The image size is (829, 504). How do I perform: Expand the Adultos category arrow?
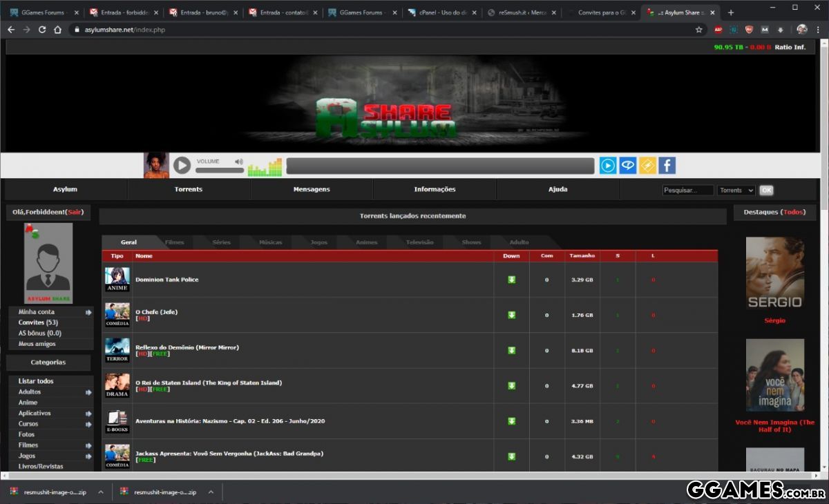(88, 392)
